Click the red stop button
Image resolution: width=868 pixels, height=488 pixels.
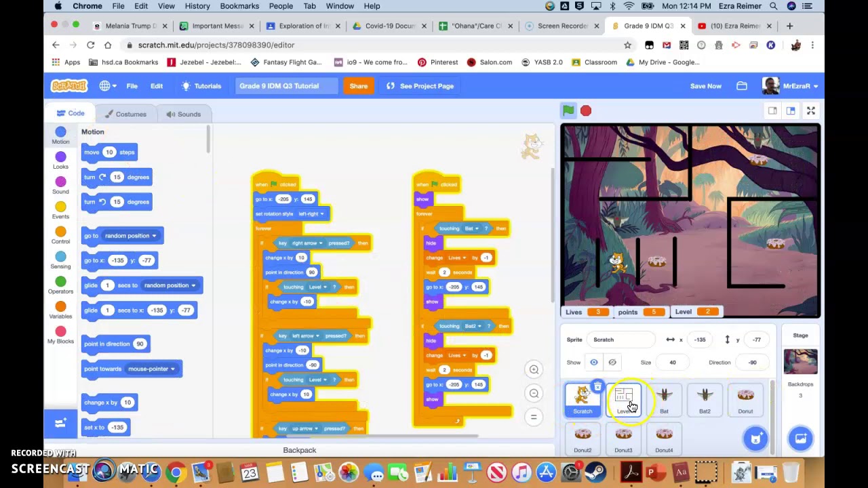pos(586,110)
